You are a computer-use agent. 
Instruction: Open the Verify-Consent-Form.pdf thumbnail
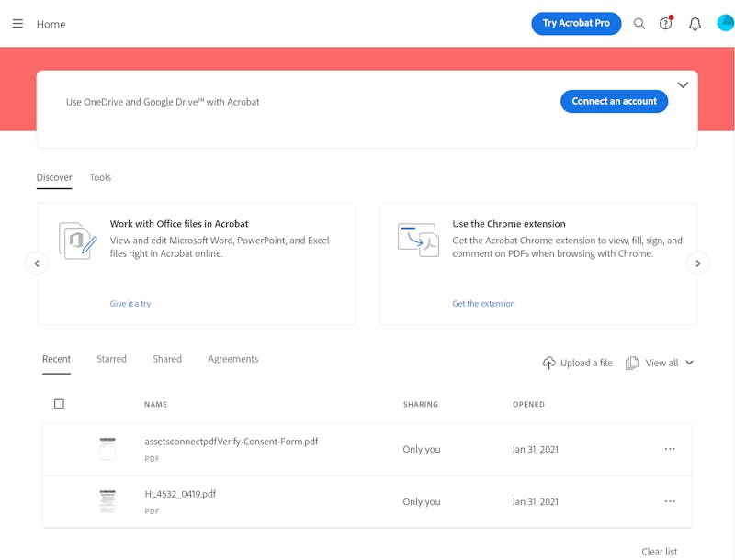[107, 449]
